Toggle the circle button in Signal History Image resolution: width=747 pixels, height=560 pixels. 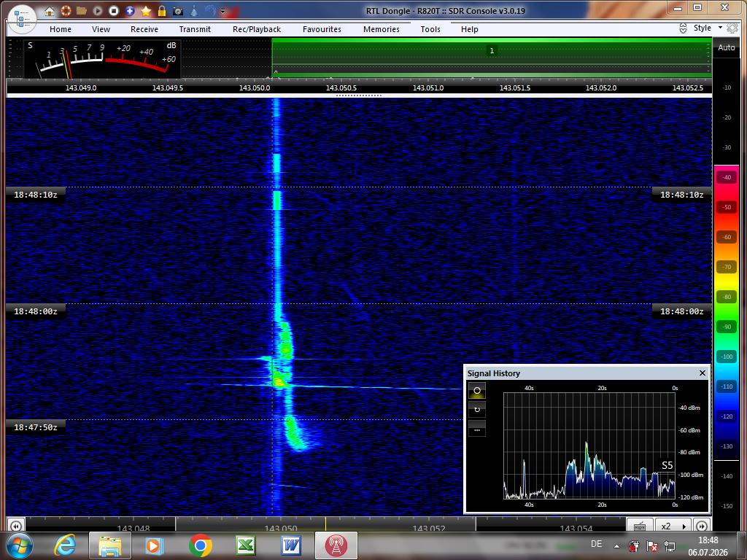point(477,391)
